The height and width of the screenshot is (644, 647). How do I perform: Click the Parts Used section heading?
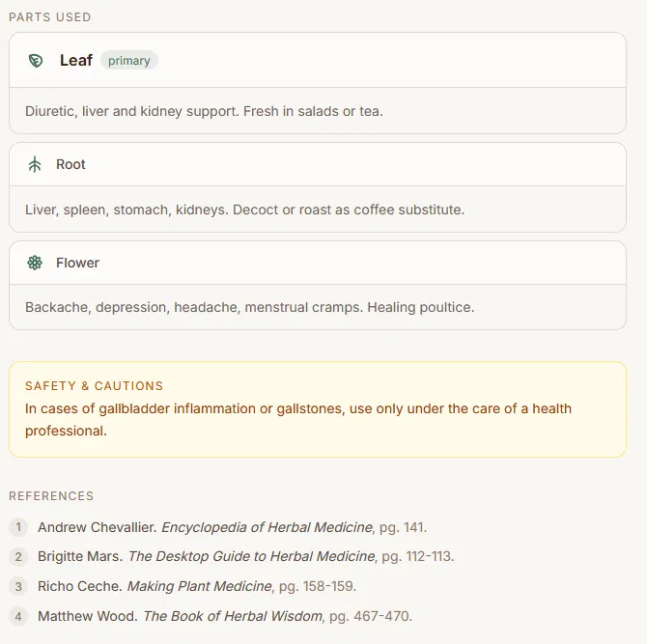pyautogui.click(x=50, y=17)
